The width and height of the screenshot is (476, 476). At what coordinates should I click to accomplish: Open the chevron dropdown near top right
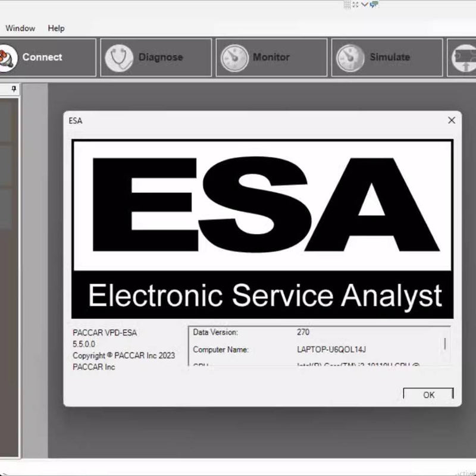[364, 4]
